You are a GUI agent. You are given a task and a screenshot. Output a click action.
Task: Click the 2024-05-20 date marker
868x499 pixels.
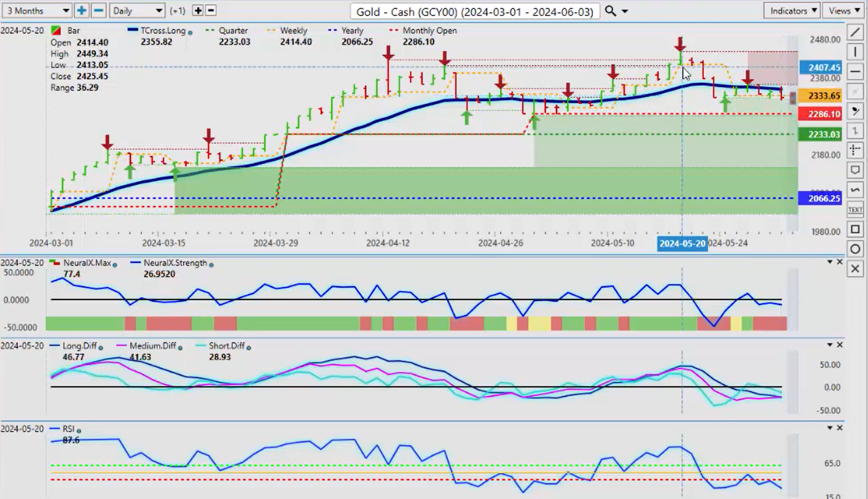pyautogui.click(x=682, y=243)
